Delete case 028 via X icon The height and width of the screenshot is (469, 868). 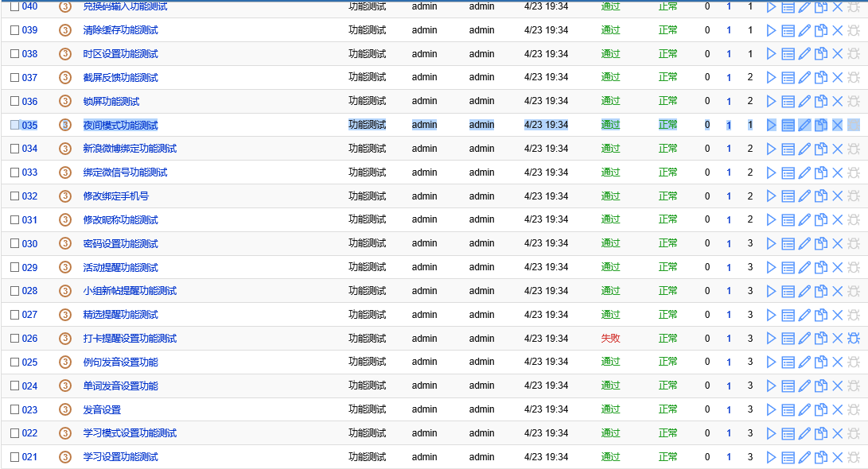[x=838, y=292]
